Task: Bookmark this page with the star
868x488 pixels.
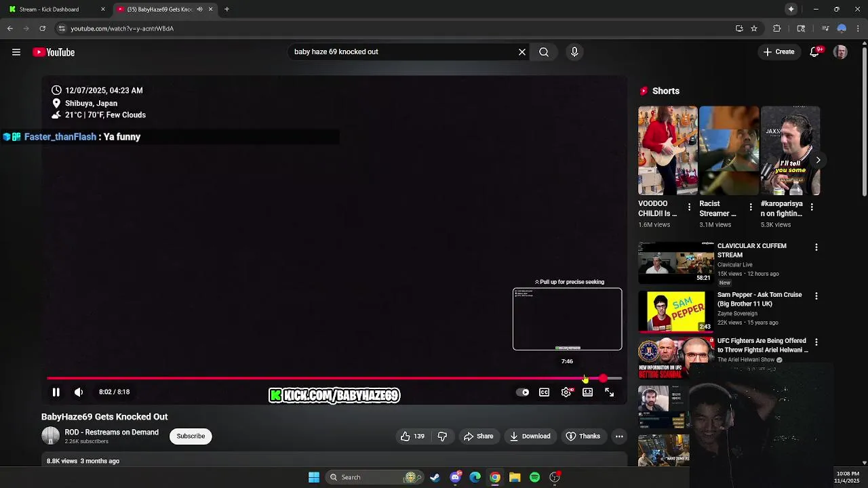Action: [754, 28]
